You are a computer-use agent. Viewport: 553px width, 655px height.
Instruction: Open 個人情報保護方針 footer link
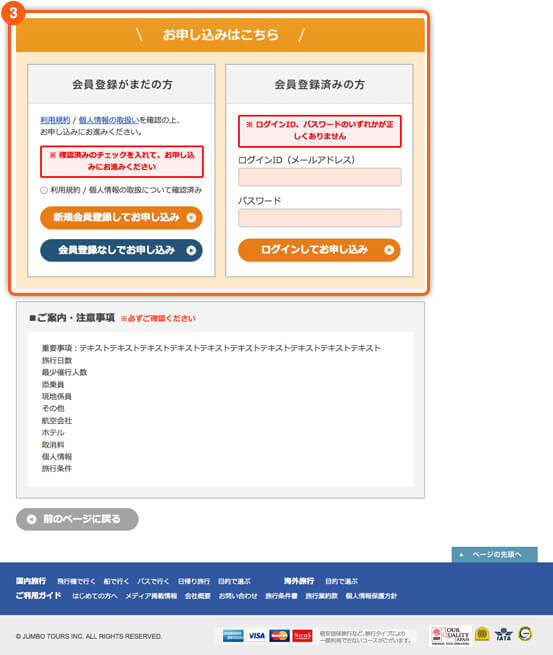pyautogui.click(x=371, y=596)
